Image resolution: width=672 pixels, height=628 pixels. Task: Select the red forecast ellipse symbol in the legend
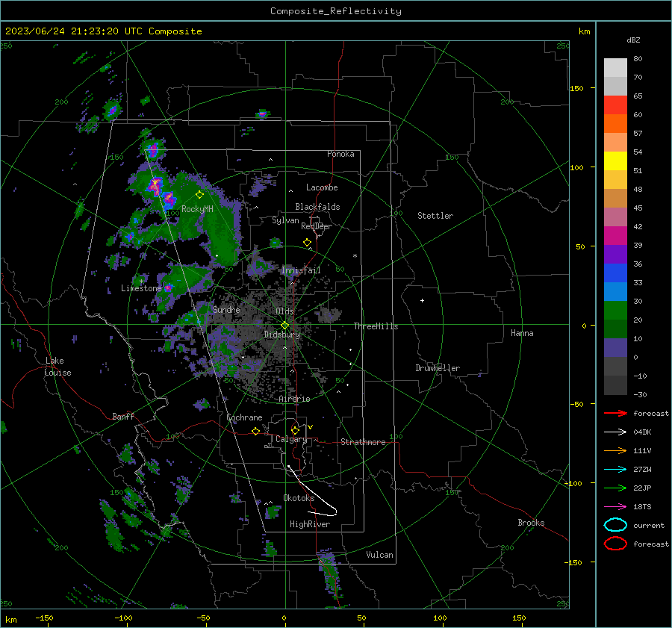click(615, 544)
